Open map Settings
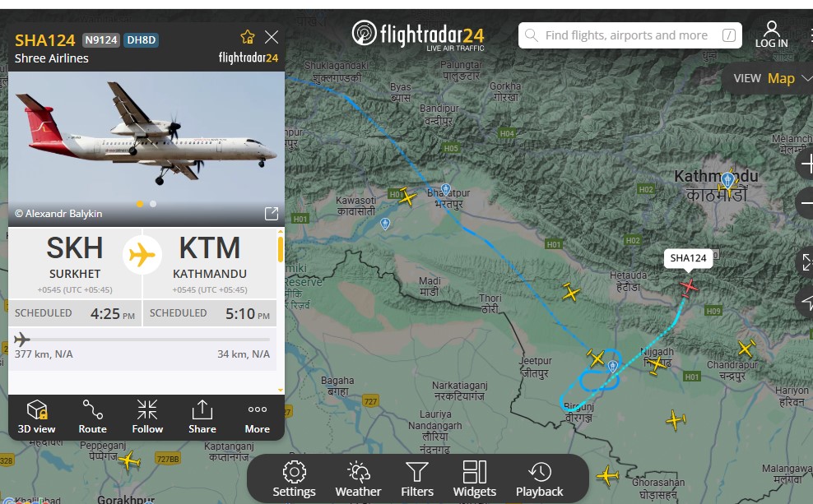Screen dimensions: 813x504 pyautogui.click(x=294, y=479)
